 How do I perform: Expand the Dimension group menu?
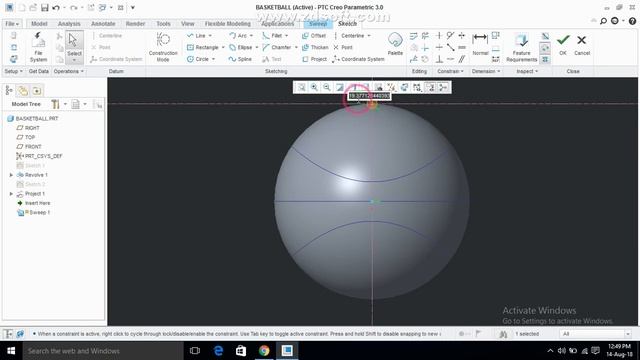pos(486,71)
